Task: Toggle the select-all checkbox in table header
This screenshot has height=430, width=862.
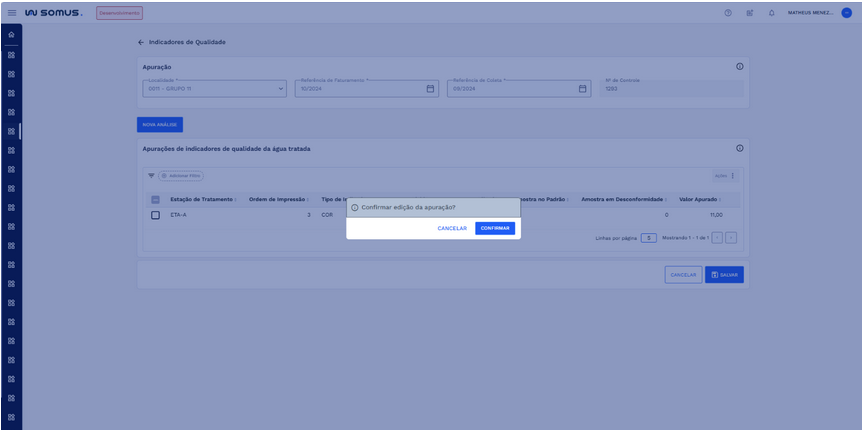Action: tap(155, 199)
